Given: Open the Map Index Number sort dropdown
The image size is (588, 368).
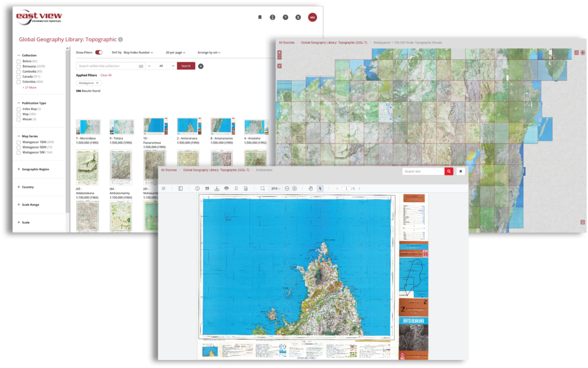Looking at the screenshot, I should (138, 52).
